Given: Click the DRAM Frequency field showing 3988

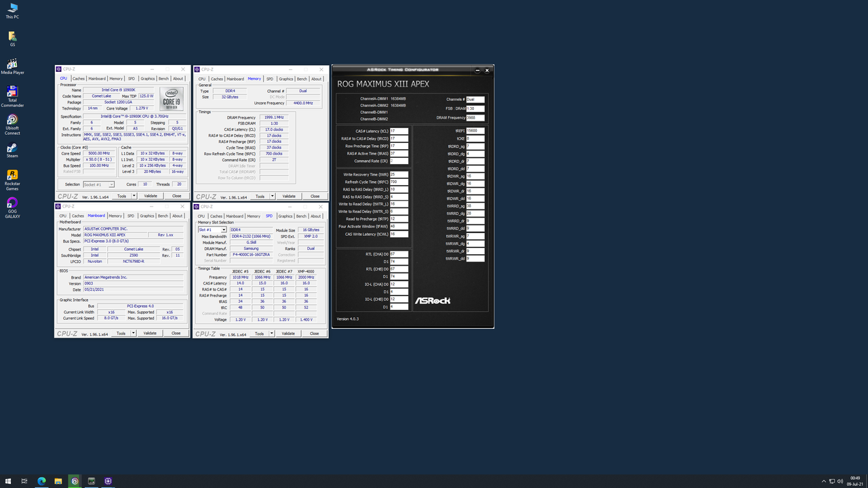Looking at the screenshot, I should coord(475,118).
